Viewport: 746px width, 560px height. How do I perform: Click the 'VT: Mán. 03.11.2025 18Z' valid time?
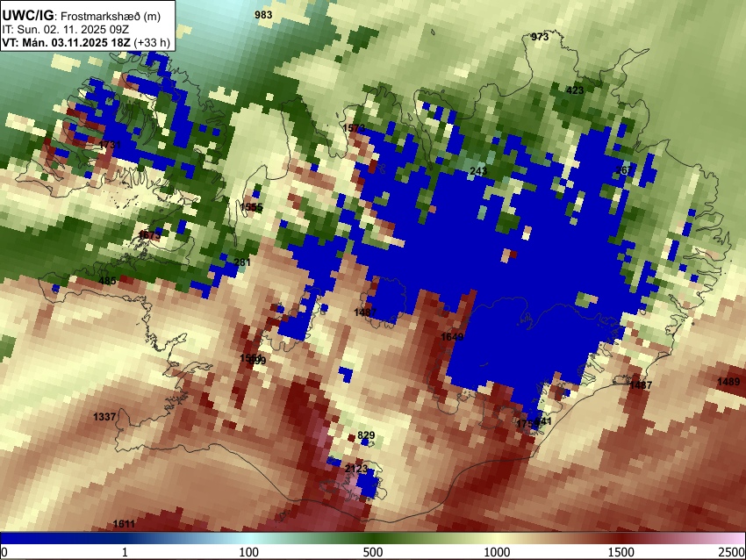(x=66, y=42)
